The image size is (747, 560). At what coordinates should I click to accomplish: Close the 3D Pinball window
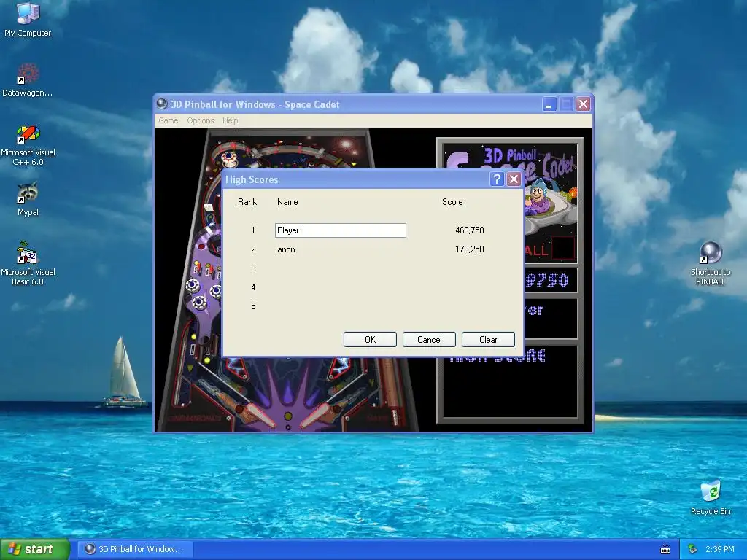tap(583, 104)
